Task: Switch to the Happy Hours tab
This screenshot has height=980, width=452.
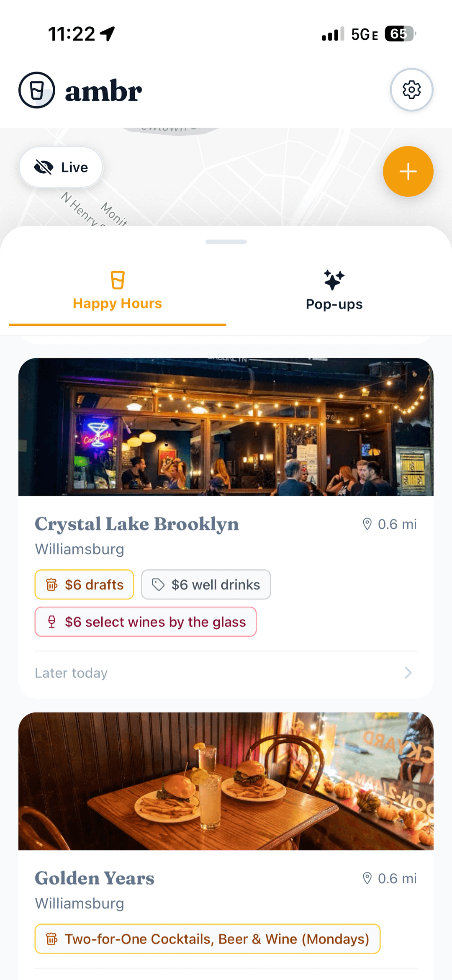Action: 117,303
